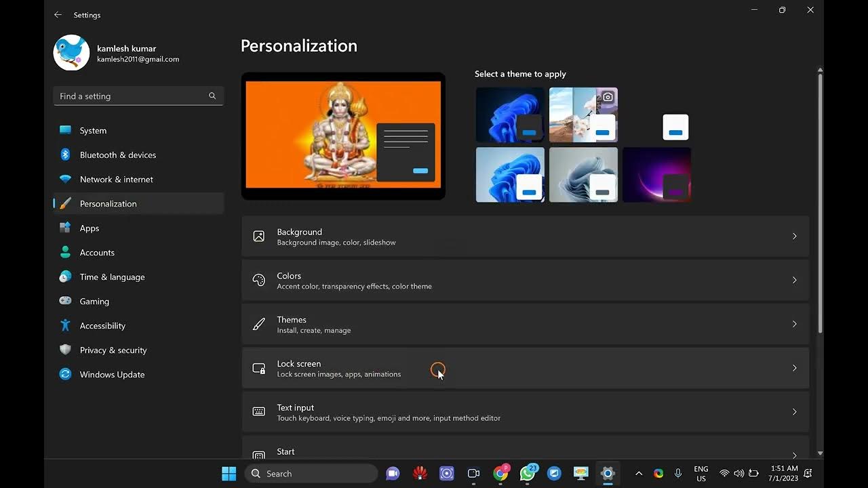Apply the black theme with white window
This screenshot has height=488, width=868.
click(x=656, y=115)
